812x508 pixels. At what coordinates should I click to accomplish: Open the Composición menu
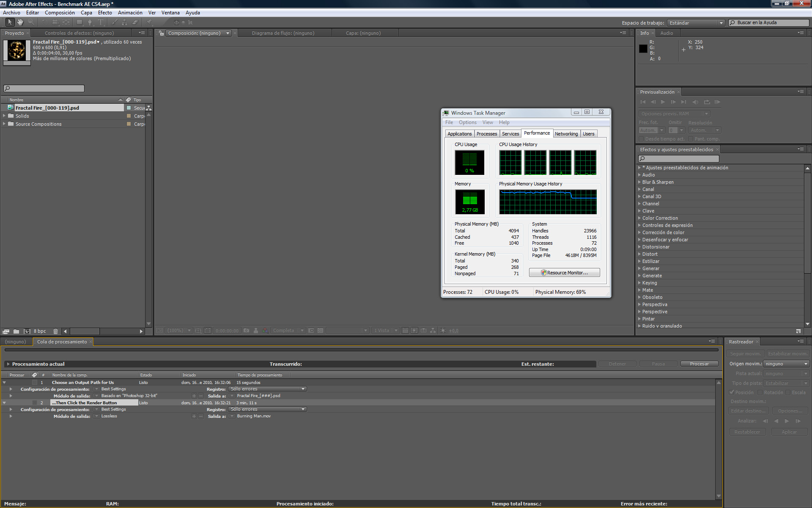[x=59, y=13]
